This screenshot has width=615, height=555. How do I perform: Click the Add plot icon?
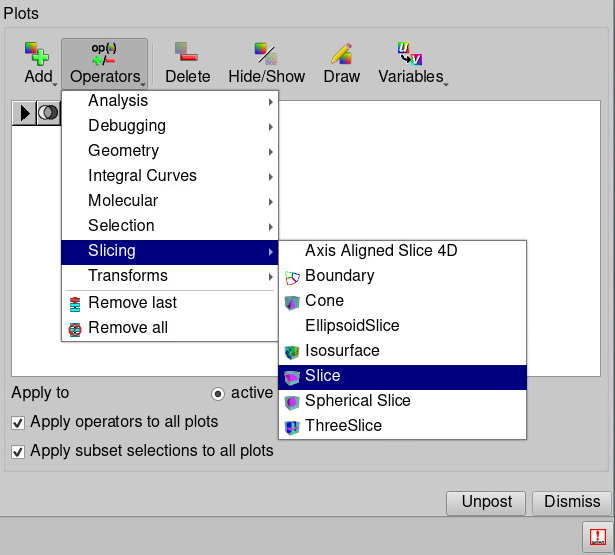[37, 55]
